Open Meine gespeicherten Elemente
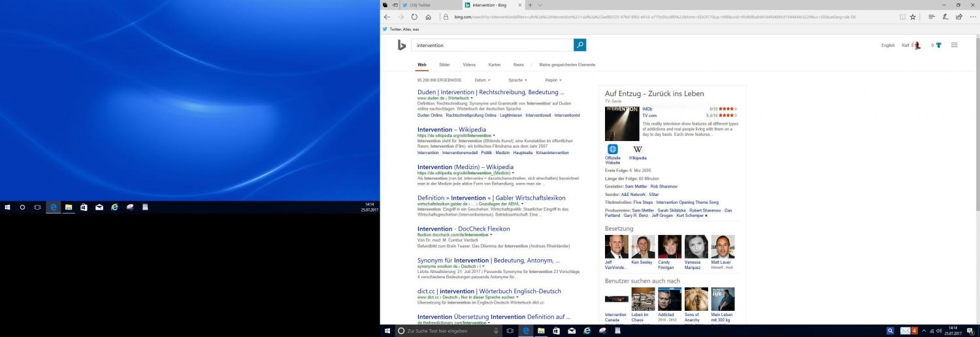The height and width of the screenshot is (337, 980). pyautogui.click(x=567, y=65)
